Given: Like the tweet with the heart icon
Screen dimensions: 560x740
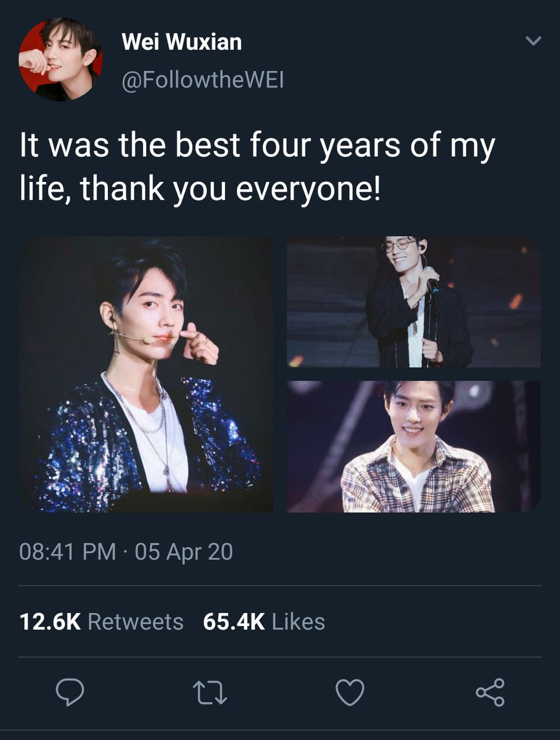Looking at the screenshot, I should pyautogui.click(x=350, y=693).
